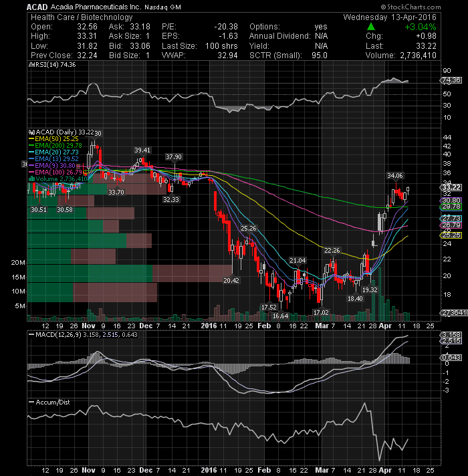
Task: Click the RSI(14) 74.36 panel label
Action: (52, 65)
